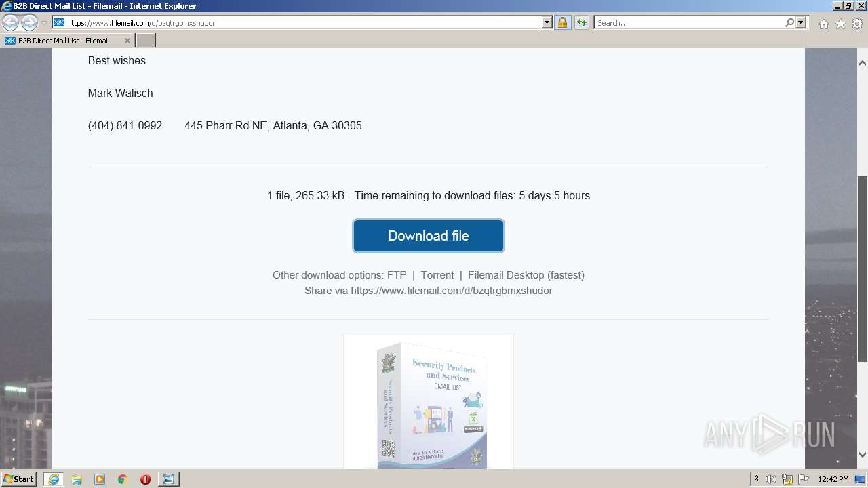Open the Tools gear icon
The height and width of the screenshot is (488, 868).
click(x=857, y=24)
